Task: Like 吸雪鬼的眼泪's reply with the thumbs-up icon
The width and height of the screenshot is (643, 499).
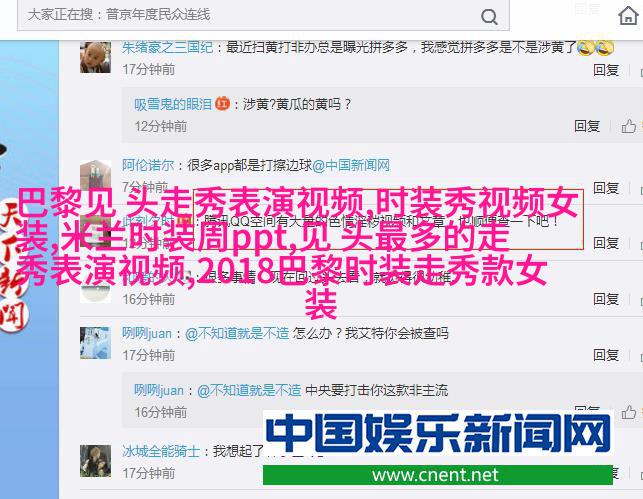Action: (x=628, y=126)
